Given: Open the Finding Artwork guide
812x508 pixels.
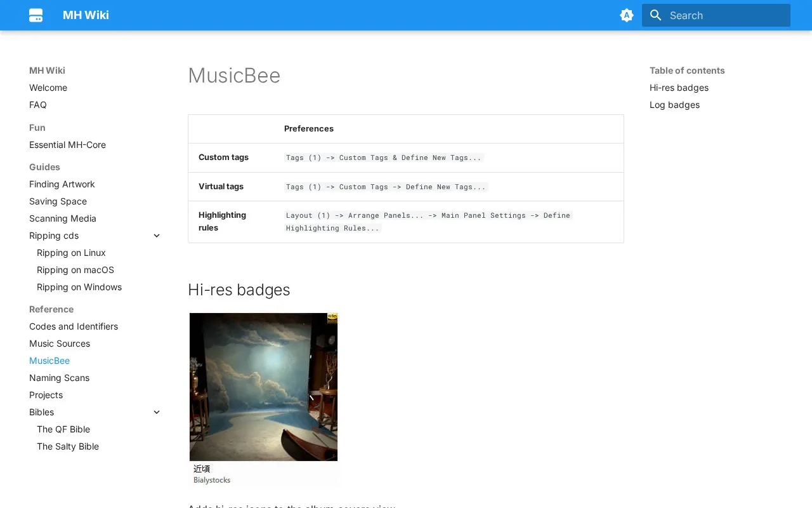Looking at the screenshot, I should [x=62, y=184].
